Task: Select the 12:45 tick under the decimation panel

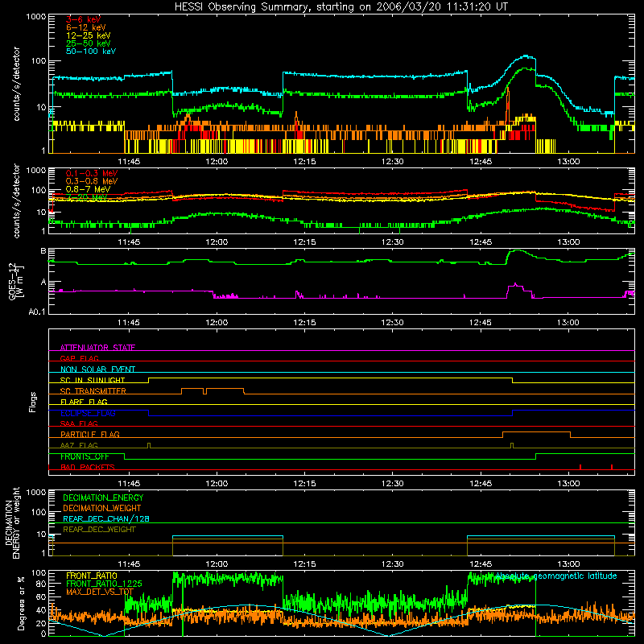Action: coord(480,564)
